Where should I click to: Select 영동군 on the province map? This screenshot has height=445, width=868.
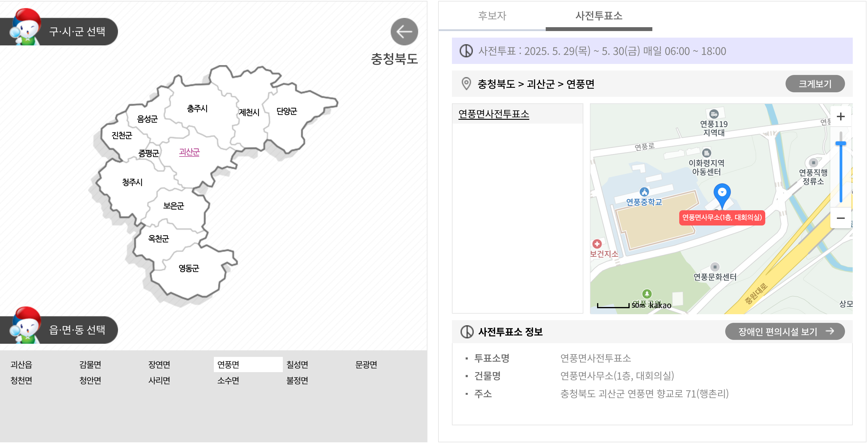click(x=189, y=268)
